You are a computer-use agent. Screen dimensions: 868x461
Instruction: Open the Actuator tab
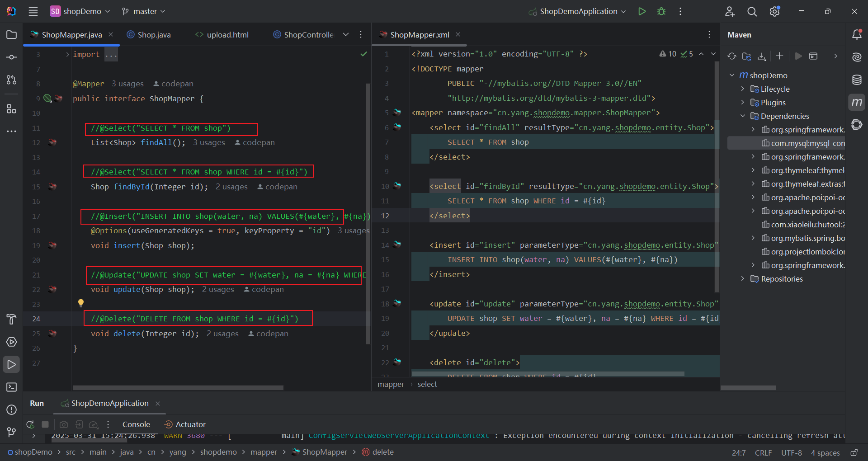(185, 424)
